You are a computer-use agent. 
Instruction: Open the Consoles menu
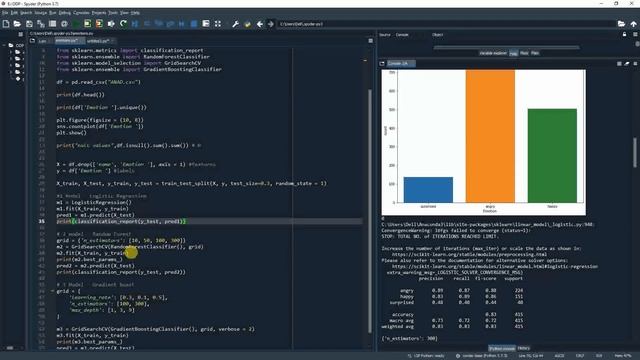coord(81,13)
